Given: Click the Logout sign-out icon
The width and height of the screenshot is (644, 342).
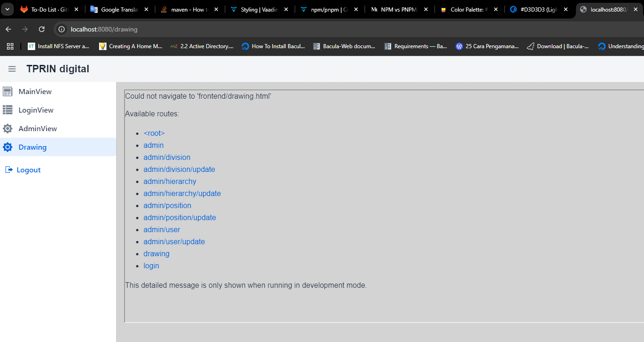Looking at the screenshot, I should tap(9, 170).
